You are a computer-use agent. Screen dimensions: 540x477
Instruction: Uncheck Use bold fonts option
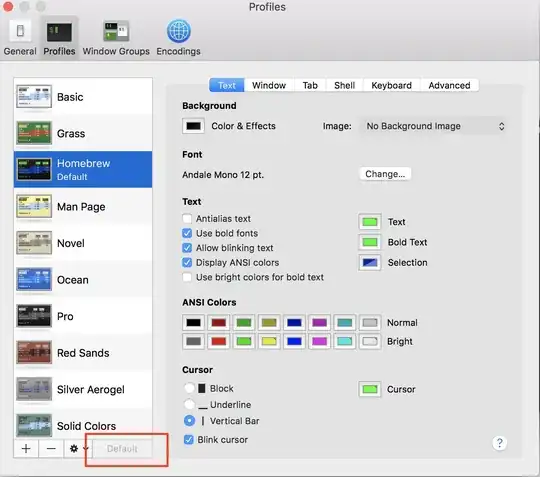(x=187, y=234)
